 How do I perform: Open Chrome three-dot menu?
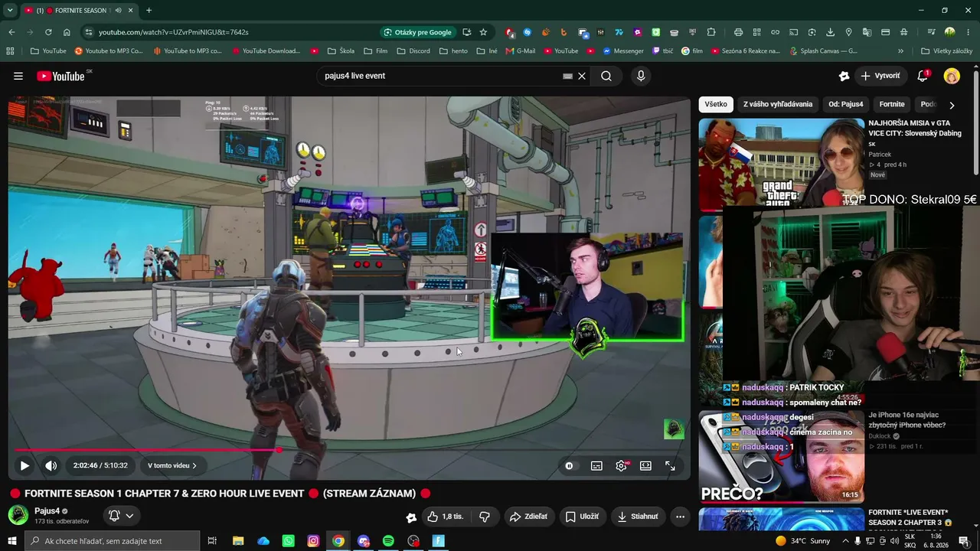(x=968, y=32)
